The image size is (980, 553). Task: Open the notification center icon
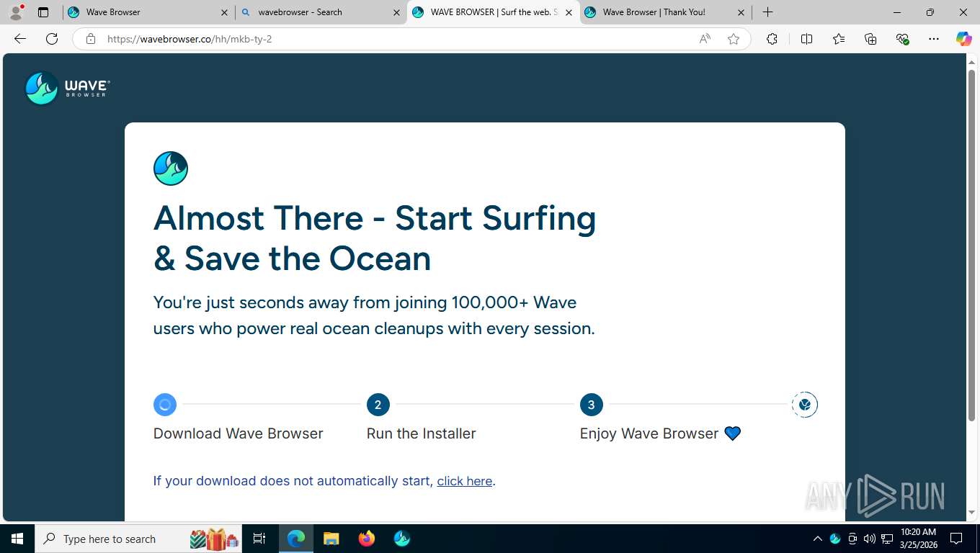956,539
